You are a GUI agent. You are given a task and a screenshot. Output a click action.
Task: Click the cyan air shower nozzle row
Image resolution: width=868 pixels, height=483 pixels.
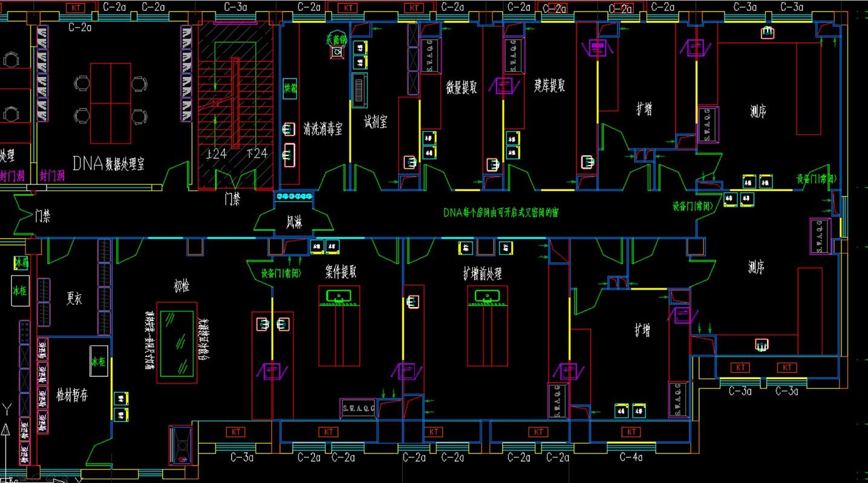[x=294, y=196]
